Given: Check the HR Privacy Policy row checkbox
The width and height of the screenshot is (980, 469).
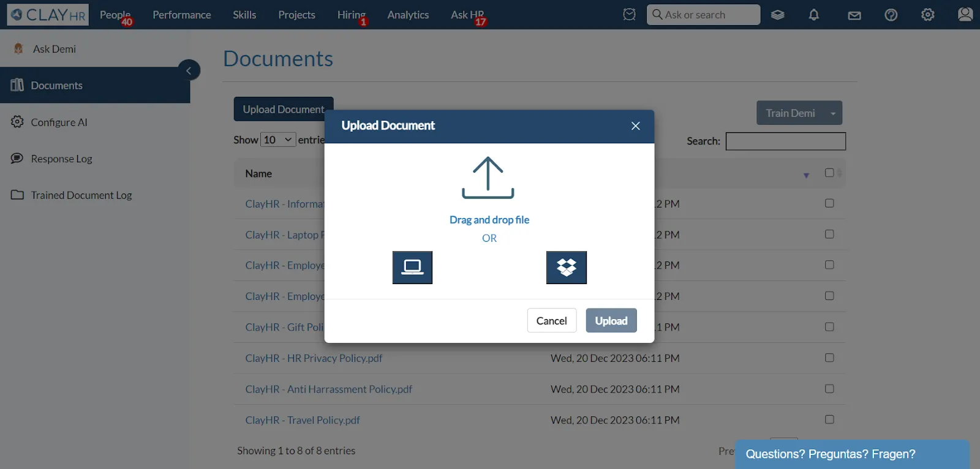Looking at the screenshot, I should click(829, 358).
